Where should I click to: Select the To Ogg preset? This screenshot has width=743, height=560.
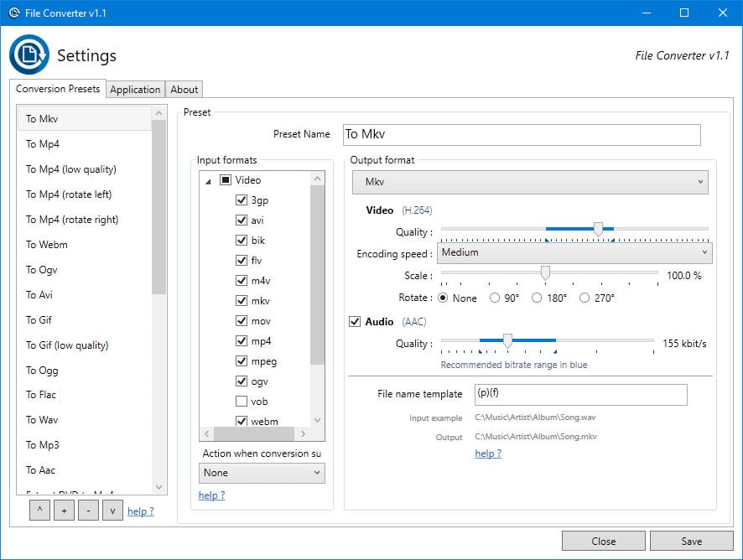85,370
